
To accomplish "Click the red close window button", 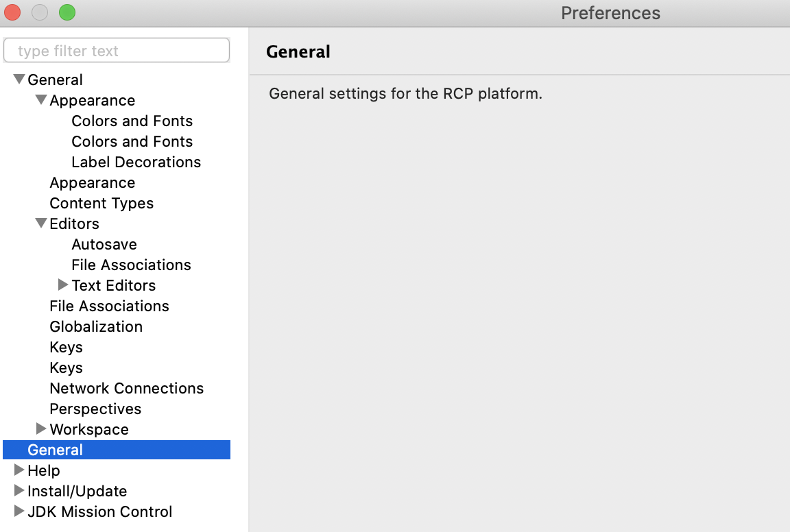I will click(x=12, y=12).
